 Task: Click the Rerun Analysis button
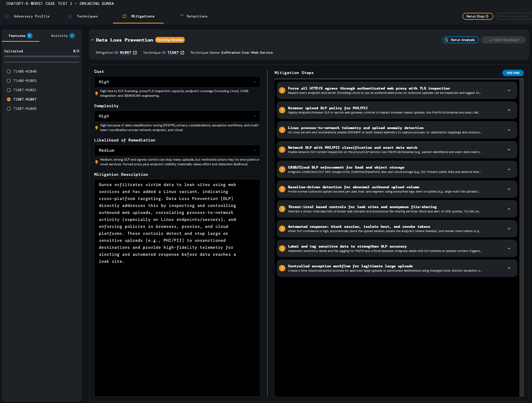pos(461,40)
